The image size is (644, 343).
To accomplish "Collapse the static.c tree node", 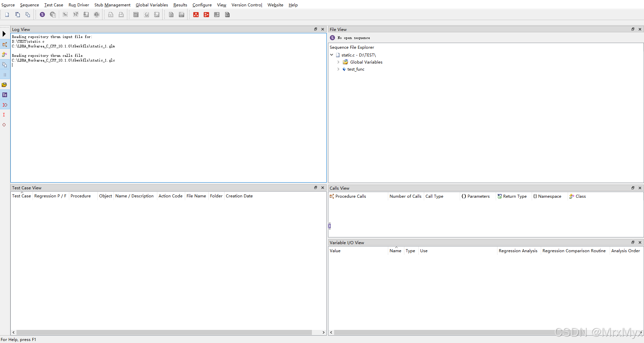I will click(x=332, y=55).
